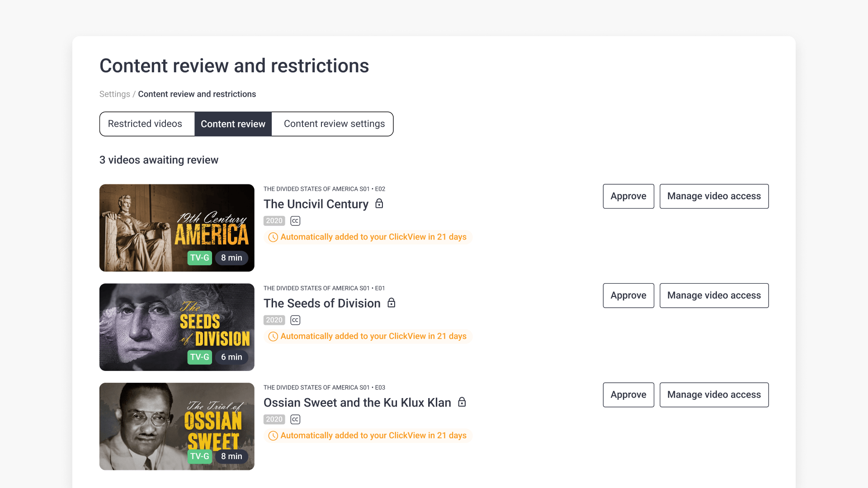868x488 pixels.
Task: Open Settings from the breadcrumb
Action: [x=114, y=94]
